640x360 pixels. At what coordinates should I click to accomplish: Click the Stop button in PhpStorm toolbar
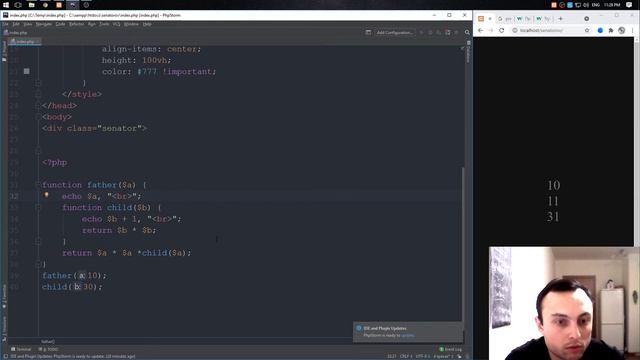[456, 33]
